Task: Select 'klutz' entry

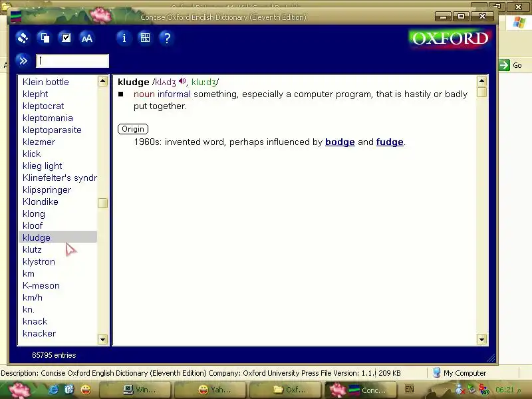Action: [x=32, y=250]
